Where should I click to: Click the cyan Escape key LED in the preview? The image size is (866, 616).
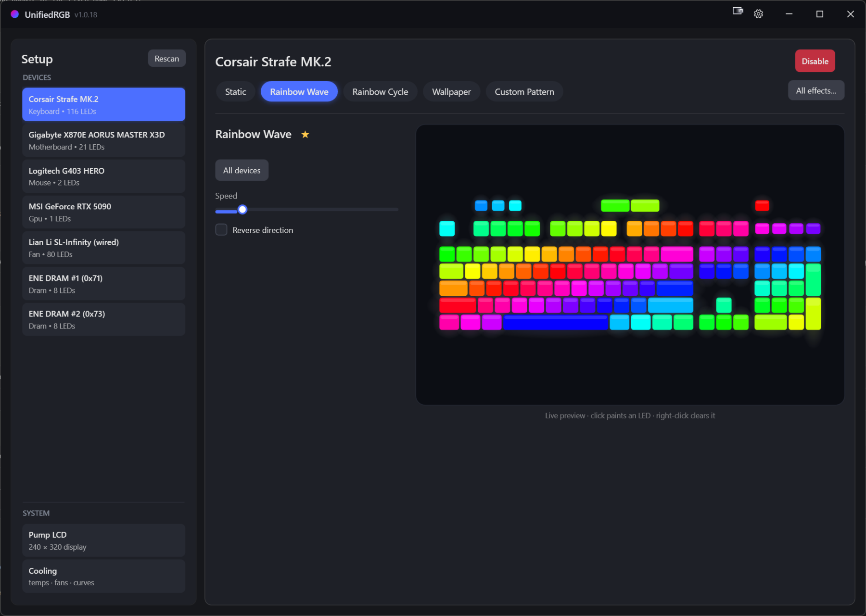(x=447, y=228)
